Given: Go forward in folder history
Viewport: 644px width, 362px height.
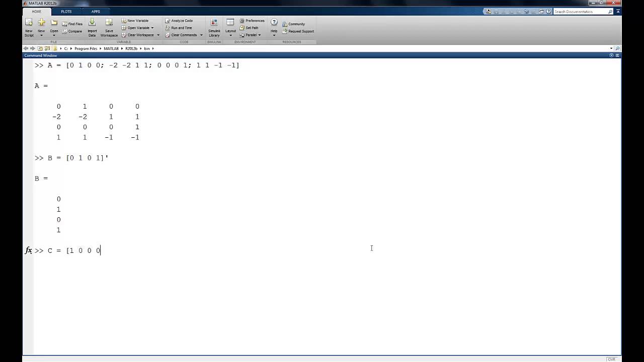Looking at the screenshot, I should [33, 49].
